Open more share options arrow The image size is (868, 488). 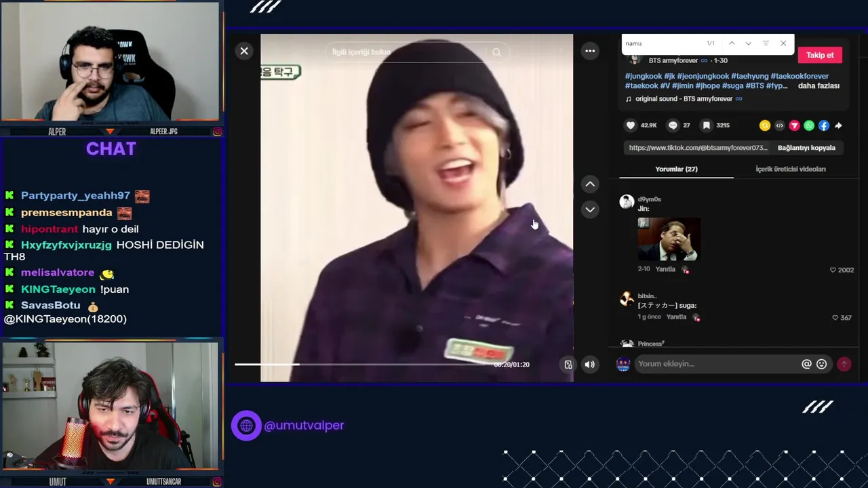838,125
